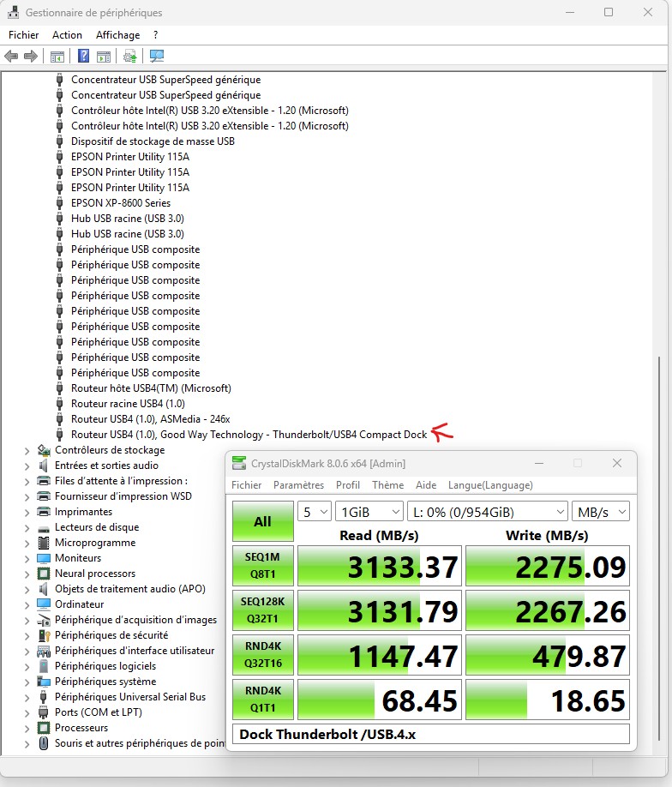Click the Back arrow toolbar icon
The width and height of the screenshot is (672, 787).
tap(11, 57)
